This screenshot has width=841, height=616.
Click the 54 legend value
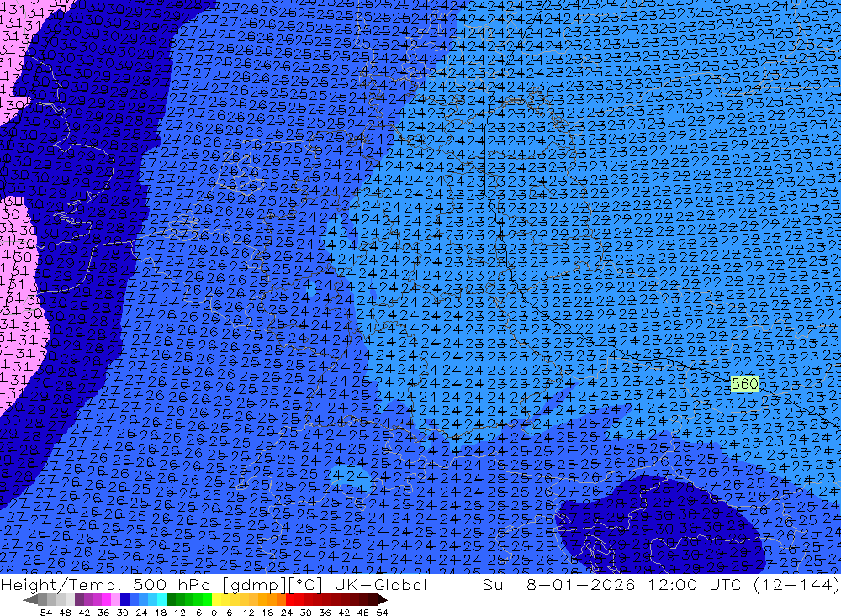pos(382,612)
